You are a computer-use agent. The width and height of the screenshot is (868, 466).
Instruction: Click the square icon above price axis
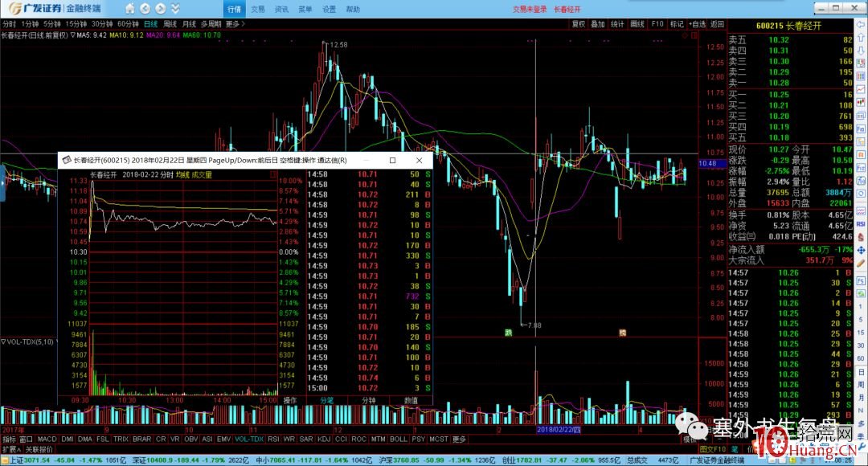tap(694, 35)
